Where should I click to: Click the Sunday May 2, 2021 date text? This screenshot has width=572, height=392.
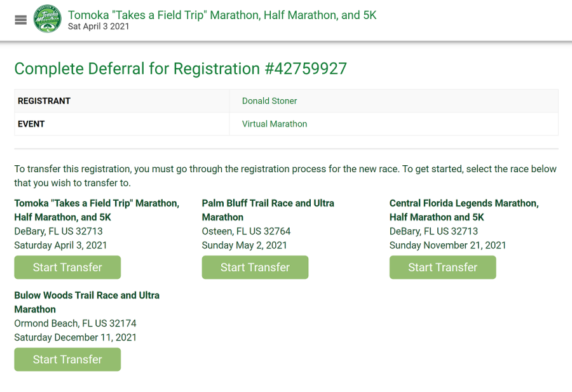coord(245,245)
